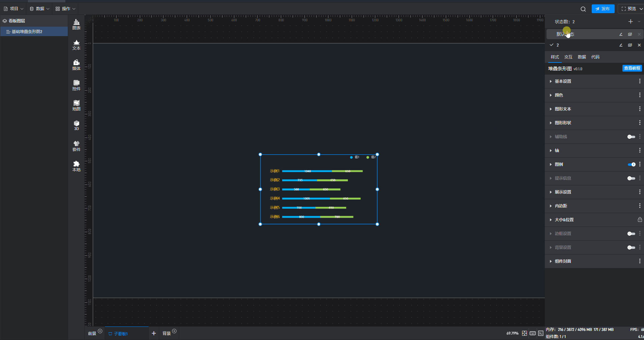This screenshot has width=644, height=340.
Task: Open the 图表 chart component panel
Action: tap(77, 25)
